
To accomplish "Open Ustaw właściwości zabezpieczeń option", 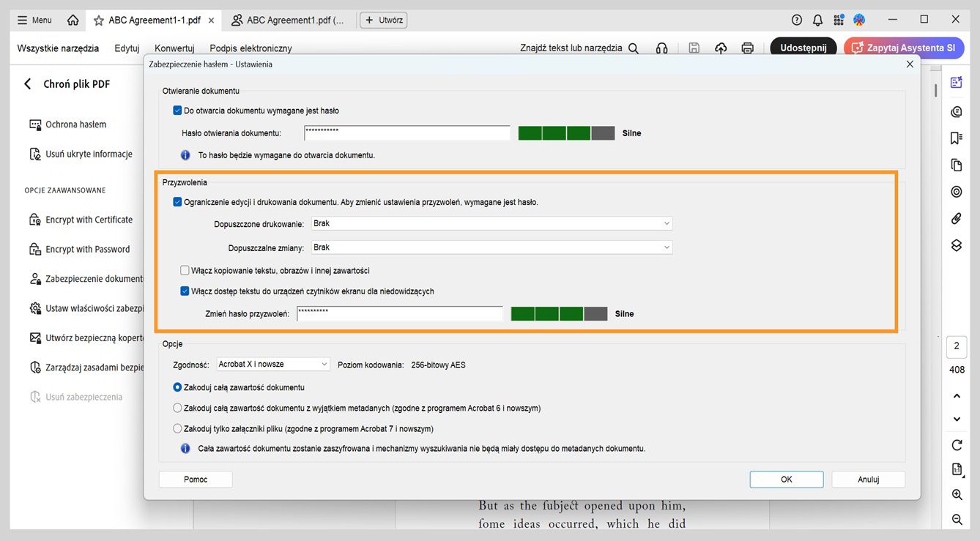I will click(86, 309).
